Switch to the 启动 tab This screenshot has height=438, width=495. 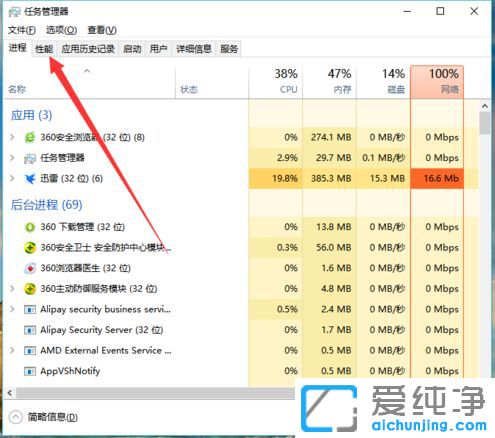coord(132,49)
